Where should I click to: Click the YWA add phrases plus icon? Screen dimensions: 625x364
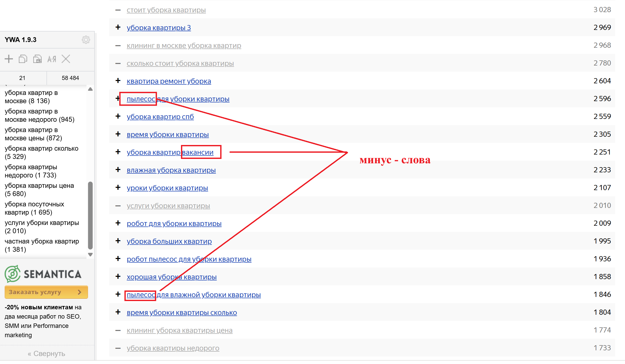pyautogui.click(x=9, y=59)
